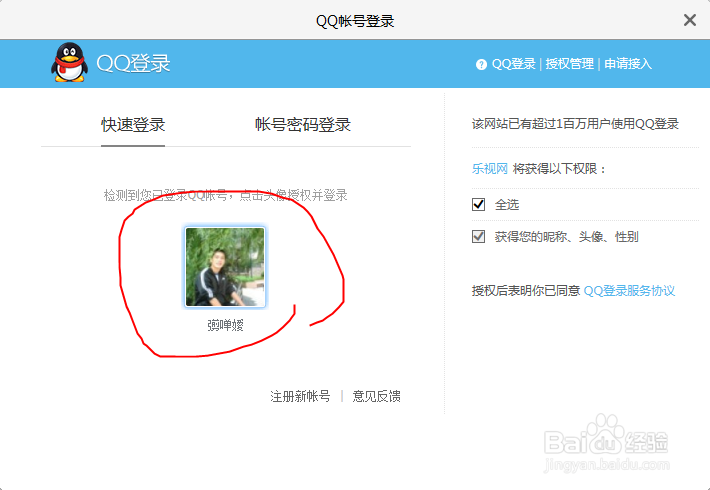Toggle the 获得您的昵称、头像、性别 checkbox
Image resolution: width=710 pixels, height=490 pixels.
[x=478, y=237]
